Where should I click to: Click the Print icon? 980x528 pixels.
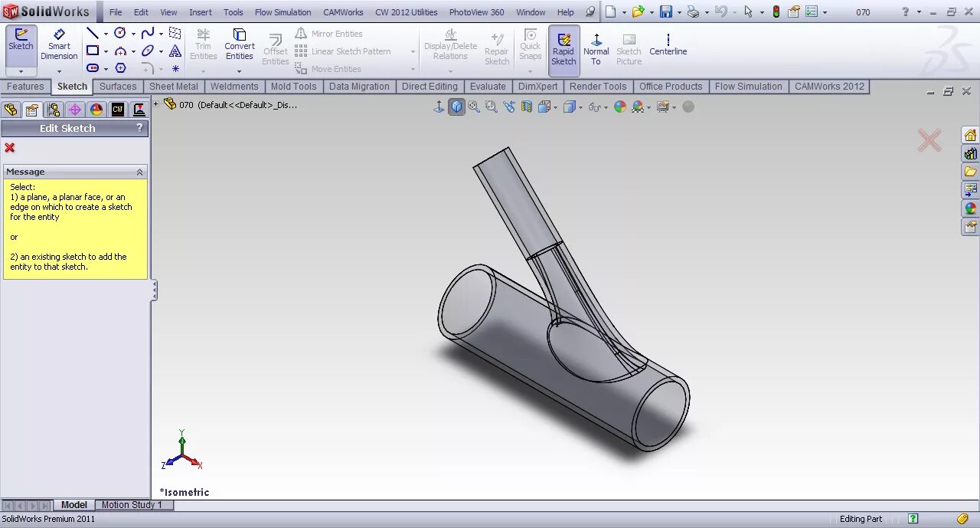(x=693, y=11)
